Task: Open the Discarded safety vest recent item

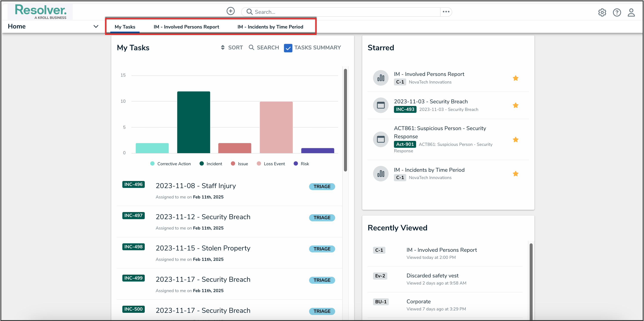Action: point(432,275)
